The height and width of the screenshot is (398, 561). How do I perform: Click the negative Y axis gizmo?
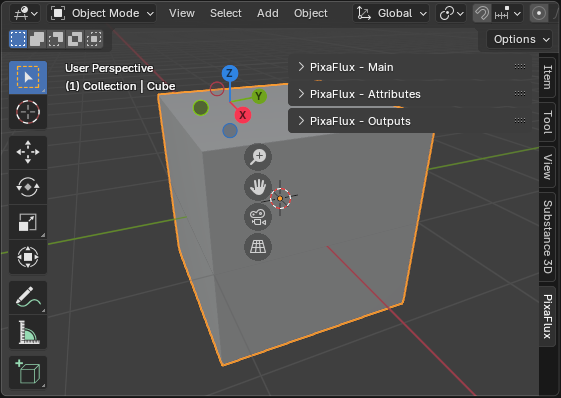point(201,108)
